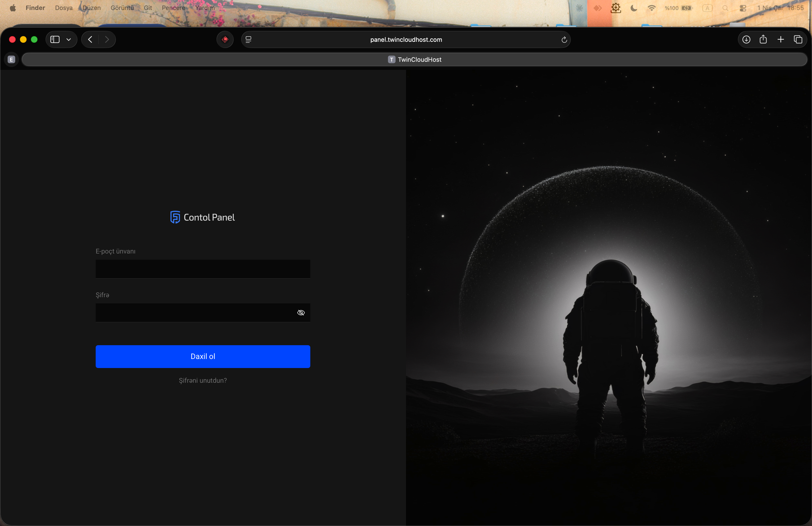Open the Safari downloads icon
The image size is (812, 526).
pyautogui.click(x=746, y=40)
